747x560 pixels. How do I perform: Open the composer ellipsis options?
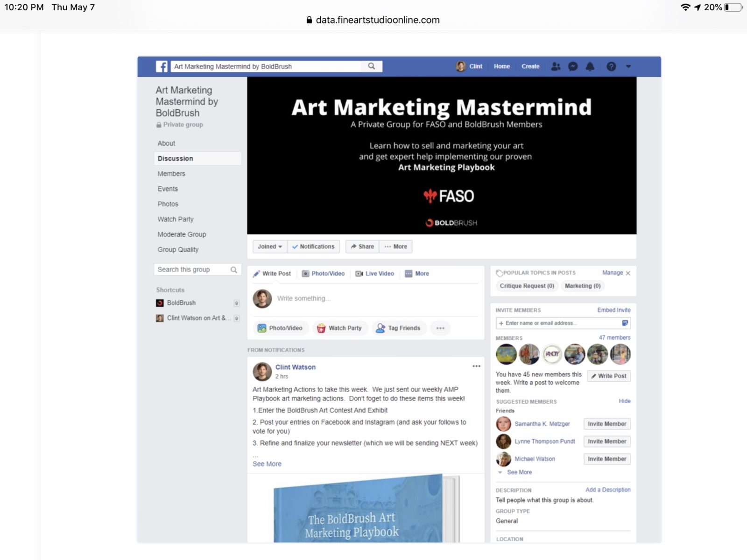(x=440, y=328)
